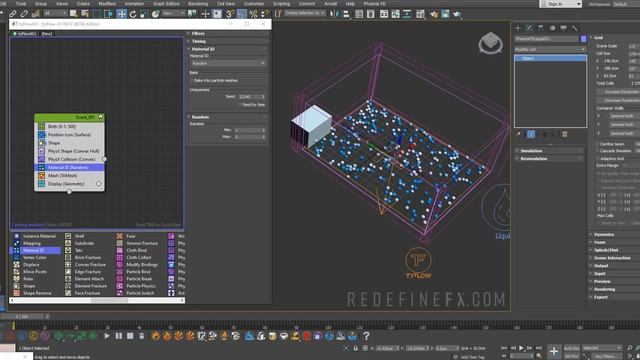Viewport: 640px width, 360px height.
Task: Select the Rotate tool in main toolbar
Action: [x=133, y=14]
